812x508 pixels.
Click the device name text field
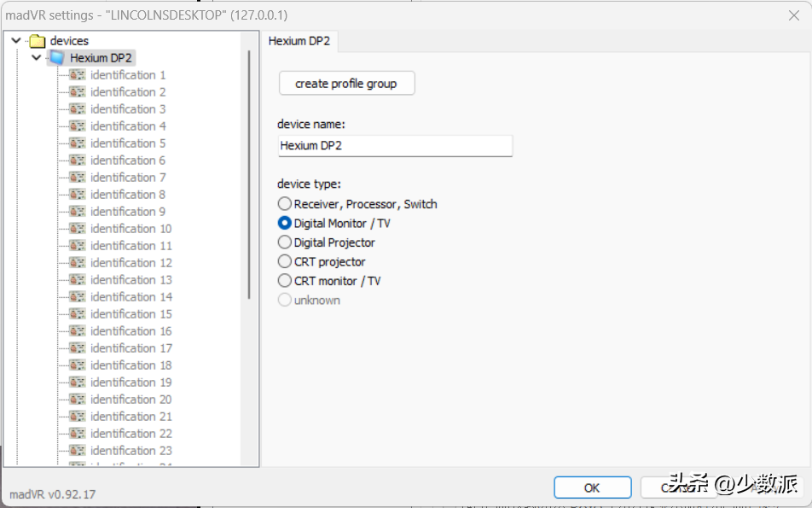tap(395, 146)
